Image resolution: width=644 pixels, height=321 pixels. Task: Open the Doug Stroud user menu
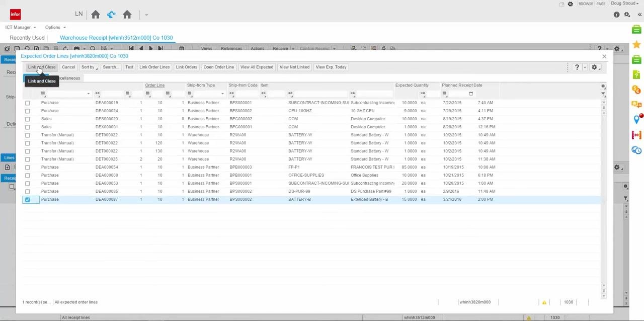click(x=625, y=4)
